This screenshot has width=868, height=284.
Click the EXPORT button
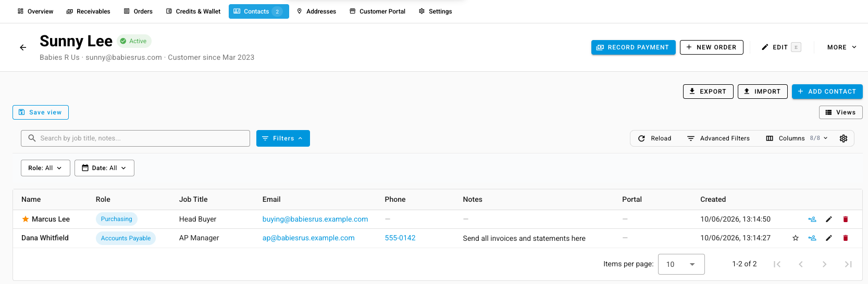coord(708,92)
